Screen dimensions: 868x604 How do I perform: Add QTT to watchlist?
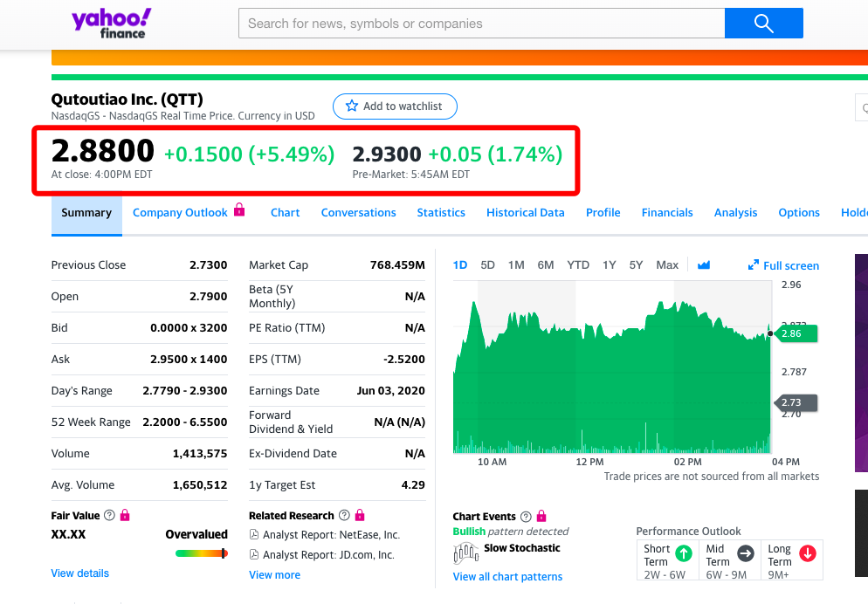(x=395, y=106)
